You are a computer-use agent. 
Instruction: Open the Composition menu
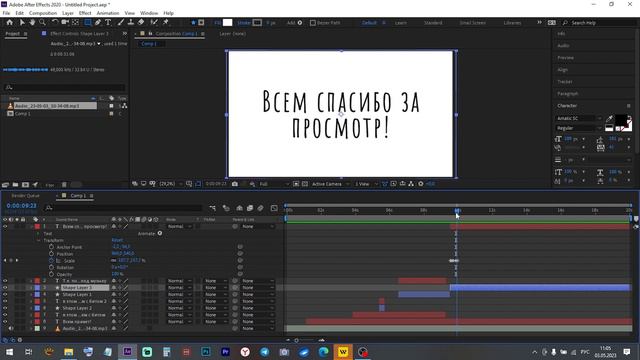(x=42, y=13)
